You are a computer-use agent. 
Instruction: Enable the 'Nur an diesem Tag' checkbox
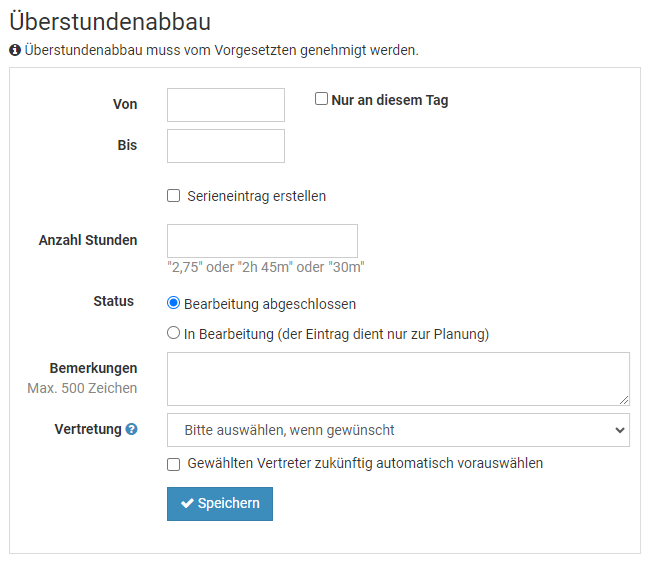point(321,99)
